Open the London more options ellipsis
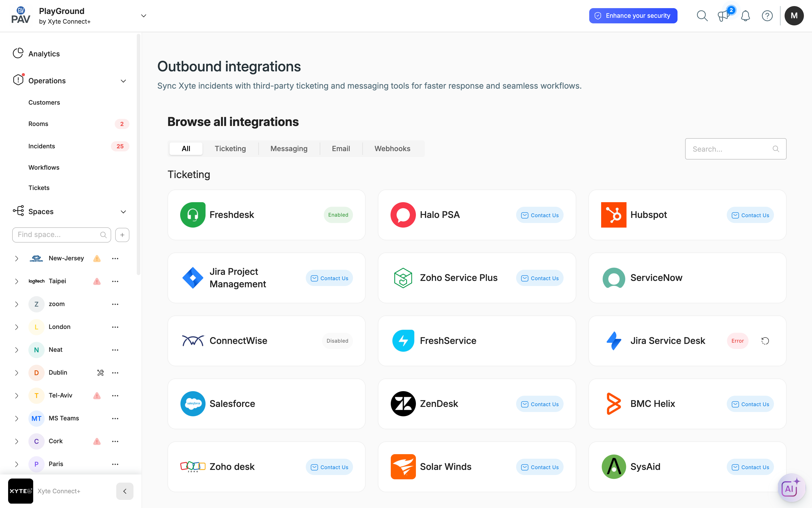The image size is (812, 508). [x=115, y=327]
